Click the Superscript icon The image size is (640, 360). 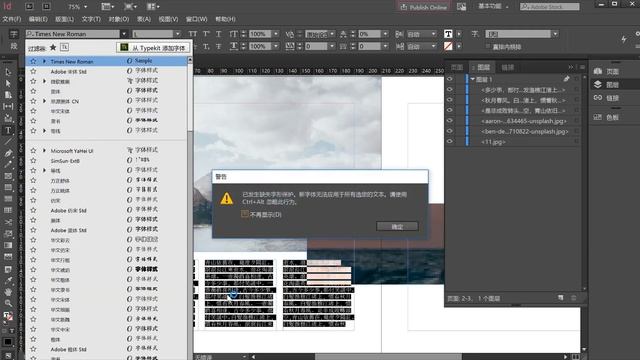[x=206, y=34]
